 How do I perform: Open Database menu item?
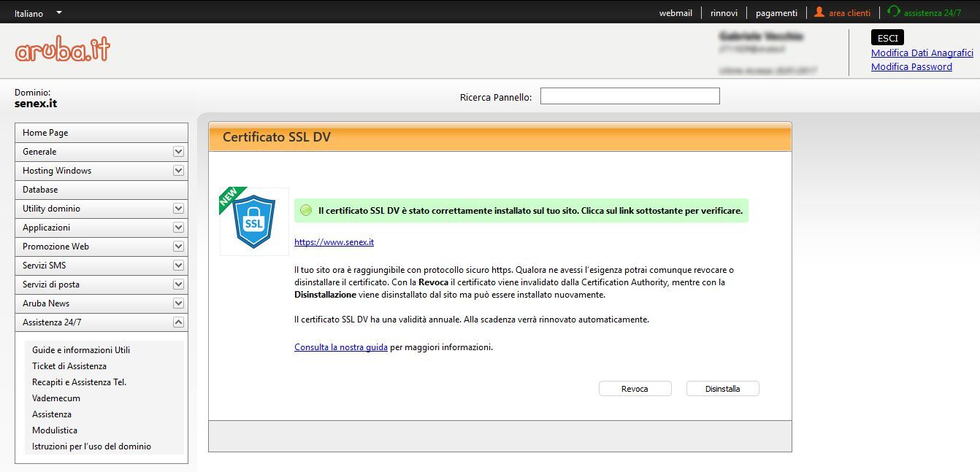pos(40,190)
